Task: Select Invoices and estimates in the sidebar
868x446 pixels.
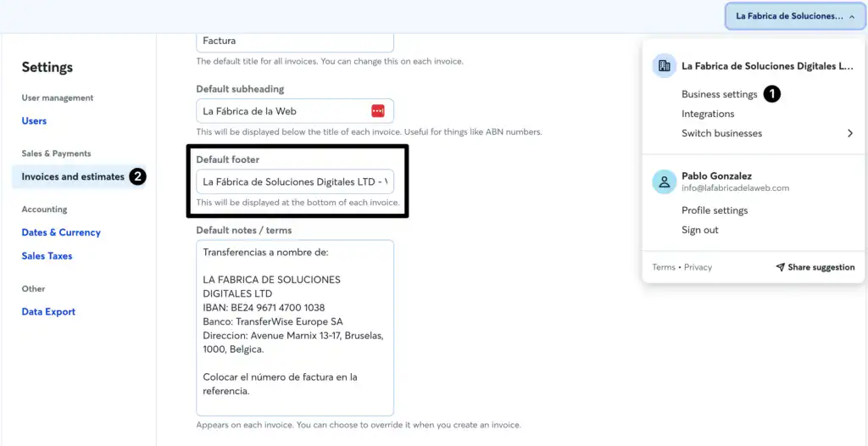Action: click(x=73, y=176)
